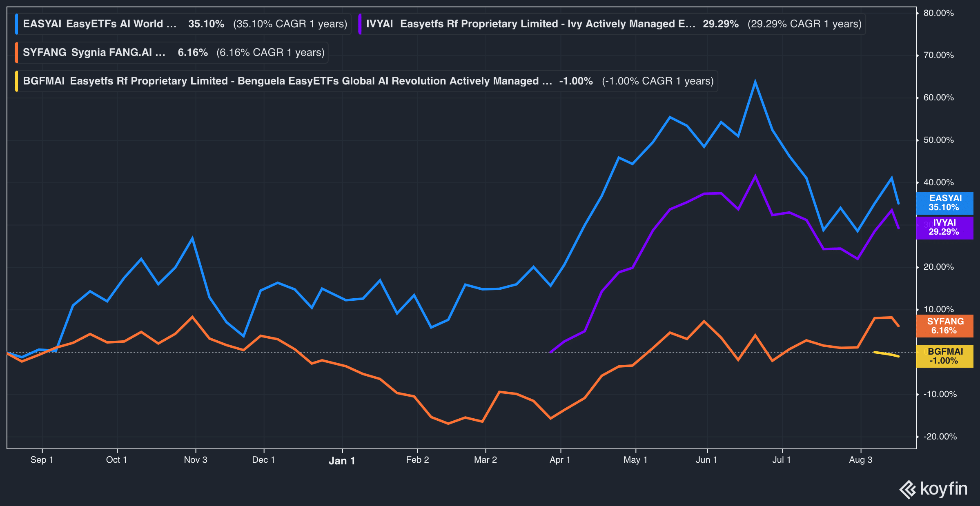Click the Mar 2 date label
This screenshot has height=506, width=980.
click(x=486, y=460)
